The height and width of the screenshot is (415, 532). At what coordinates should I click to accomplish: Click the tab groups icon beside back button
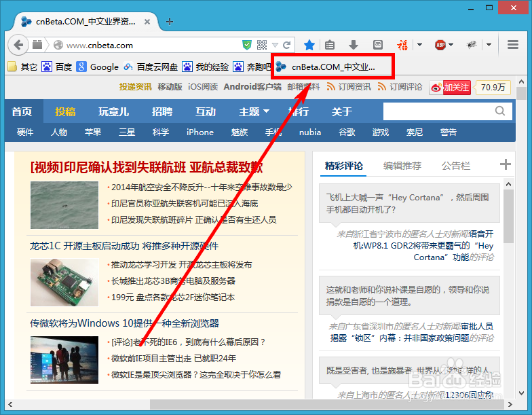coord(37,45)
